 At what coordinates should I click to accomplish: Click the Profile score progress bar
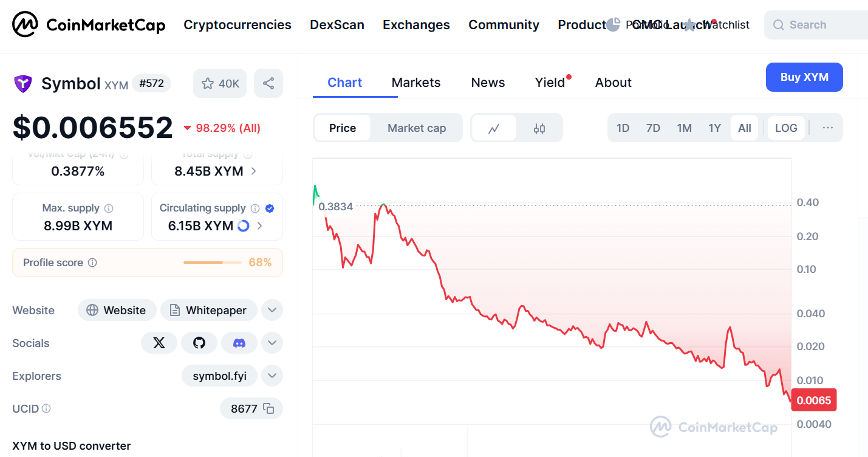point(212,263)
